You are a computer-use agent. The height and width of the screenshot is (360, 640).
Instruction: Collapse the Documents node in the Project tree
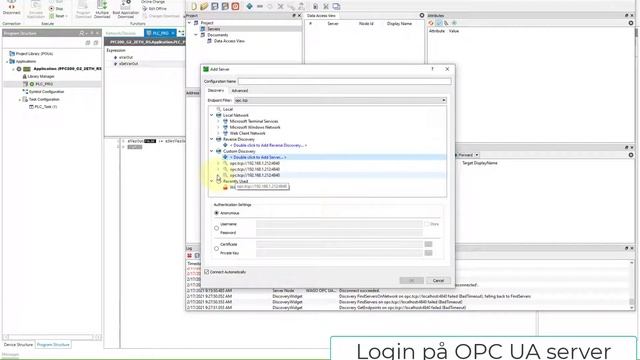pos(196,35)
